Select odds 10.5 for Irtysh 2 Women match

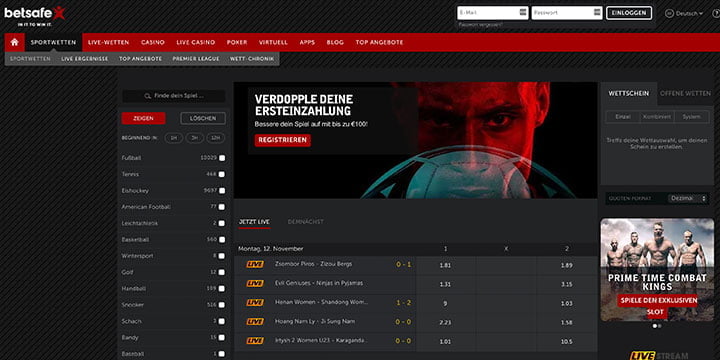[567, 341]
